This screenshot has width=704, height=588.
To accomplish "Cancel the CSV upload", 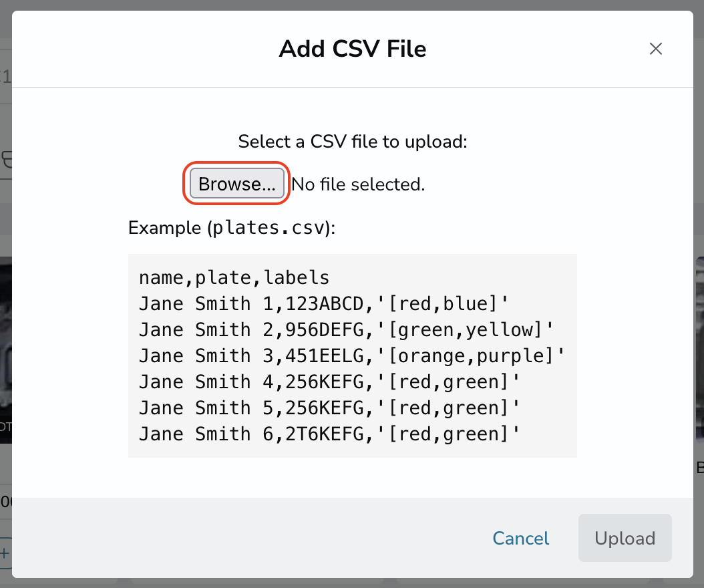I will click(520, 538).
